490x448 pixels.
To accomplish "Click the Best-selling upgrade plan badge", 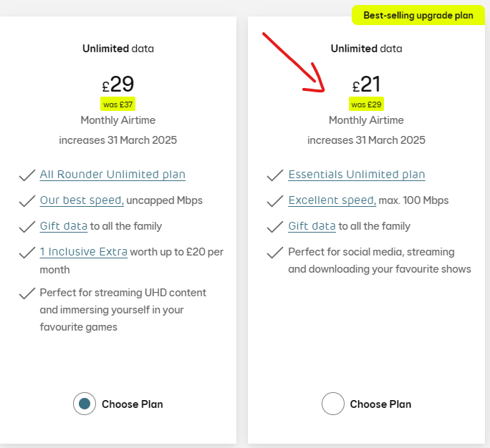I will click(418, 15).
